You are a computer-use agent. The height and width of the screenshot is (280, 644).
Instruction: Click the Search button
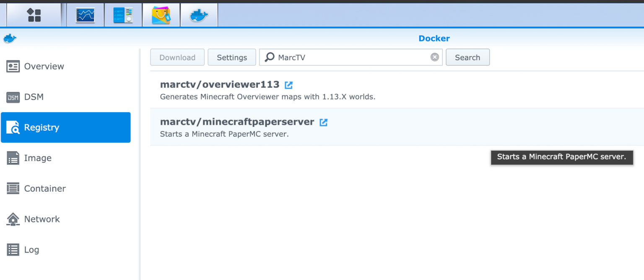[x=467, y=57]
